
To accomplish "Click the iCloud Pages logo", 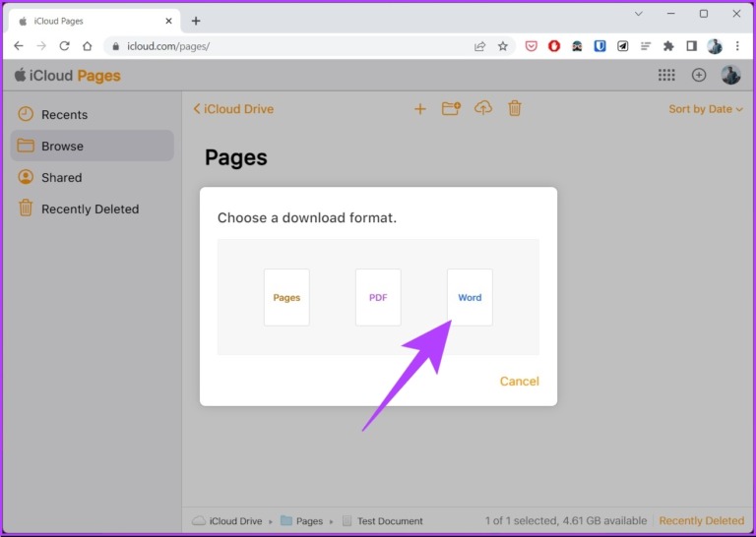I will pos(68,76).
